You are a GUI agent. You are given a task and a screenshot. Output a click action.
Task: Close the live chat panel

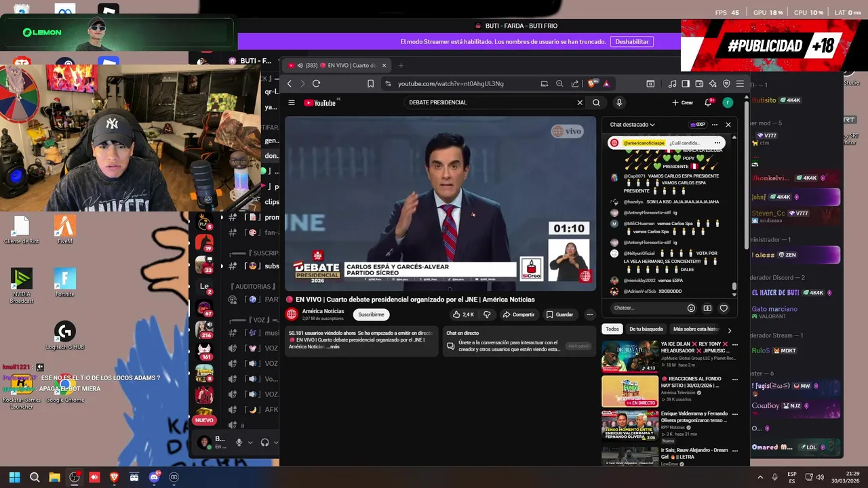pyautogui.click(x=728, y=125)
